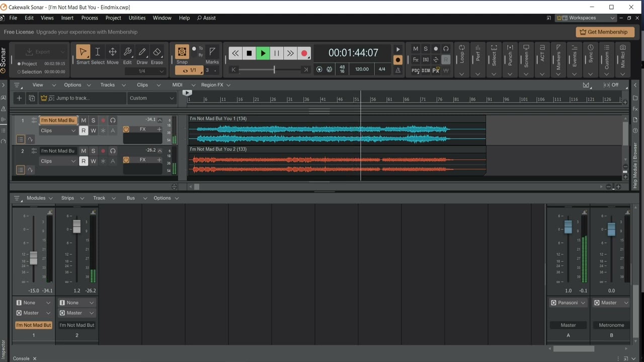Image resolution: width=644 pixels, height=362 pixels.
Task: Toggle Snap to grid on or off
Action: 182,52
